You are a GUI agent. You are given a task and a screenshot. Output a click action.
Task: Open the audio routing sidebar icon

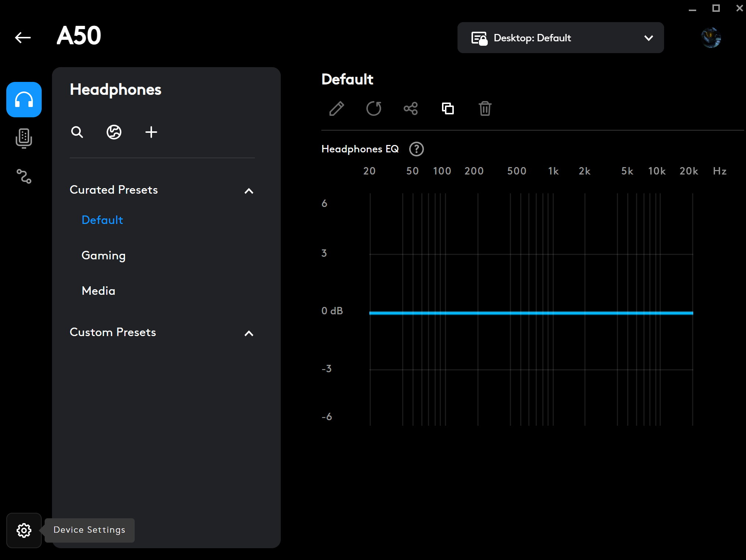pyautogui.click(x=24, y=176)
